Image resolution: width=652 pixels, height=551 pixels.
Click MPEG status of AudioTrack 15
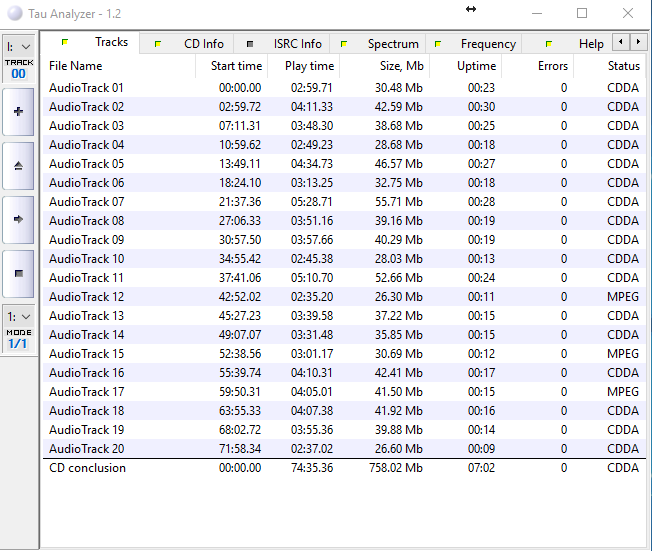pyautogui.click(x=622, y=353)
